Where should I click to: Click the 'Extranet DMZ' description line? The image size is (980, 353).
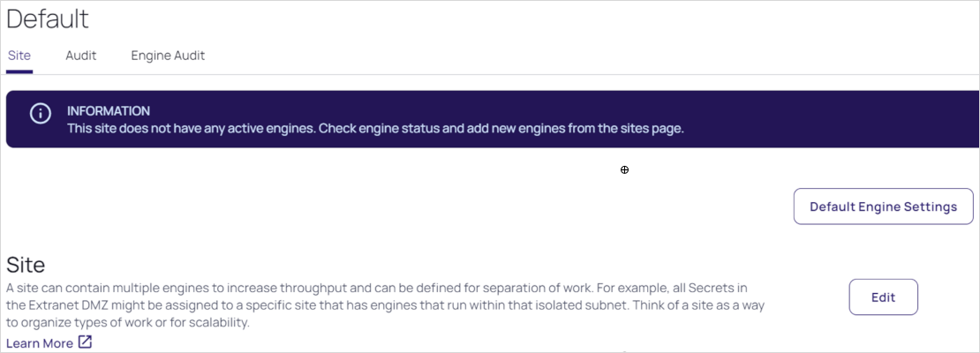(x=388, y=305)
